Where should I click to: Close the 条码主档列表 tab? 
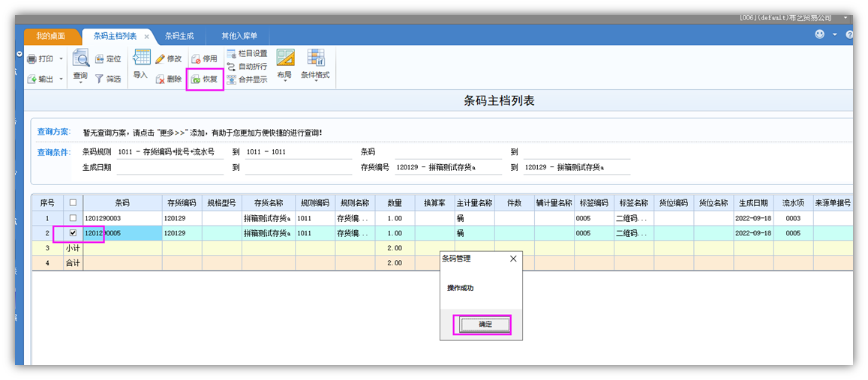click(x=147, y=37)
